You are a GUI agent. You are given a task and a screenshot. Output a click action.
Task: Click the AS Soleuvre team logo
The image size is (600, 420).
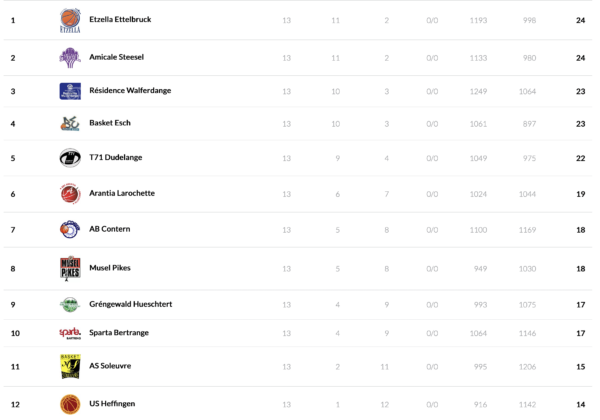pyautogui.click(x=70, y=366)
